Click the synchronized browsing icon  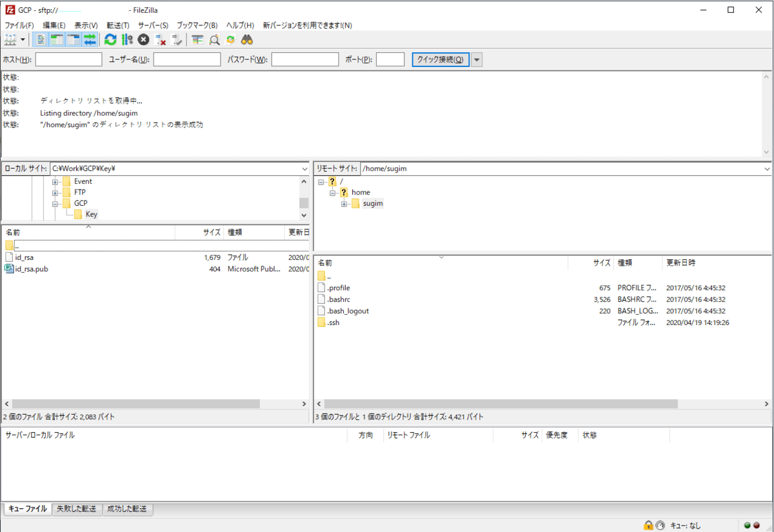(x=230, y=40)
